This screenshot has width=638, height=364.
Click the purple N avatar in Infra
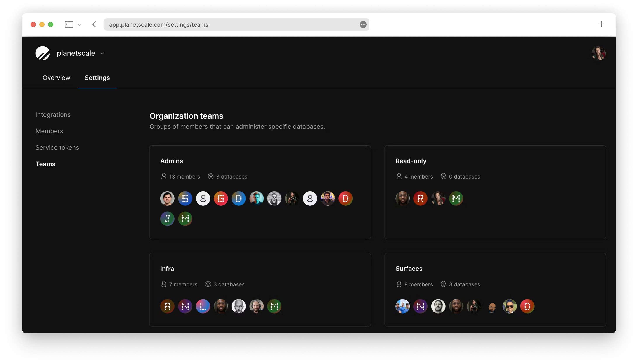pyautogui.click(x=185, y=306)
